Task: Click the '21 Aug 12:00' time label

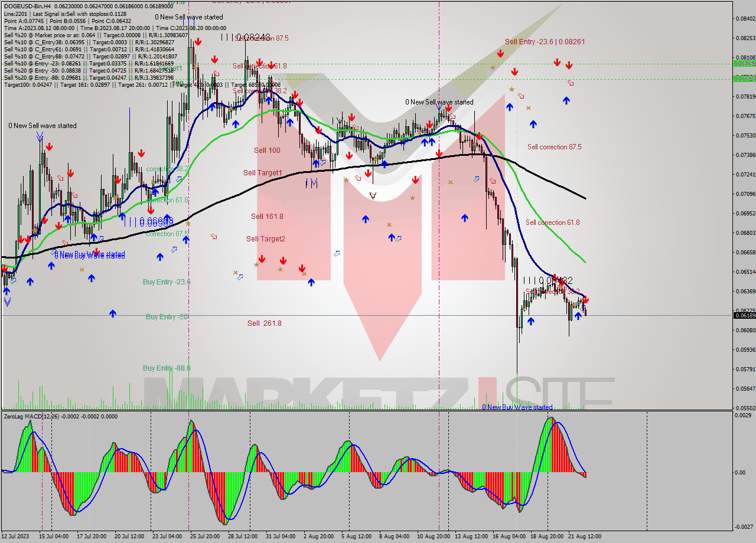Action: (x=585, y=537)
